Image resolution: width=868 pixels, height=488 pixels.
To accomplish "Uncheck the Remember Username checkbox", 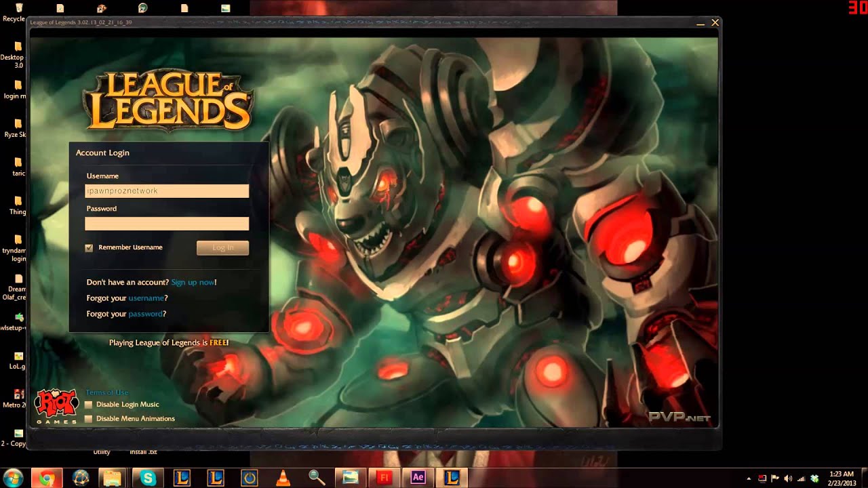I will (89, 248).
